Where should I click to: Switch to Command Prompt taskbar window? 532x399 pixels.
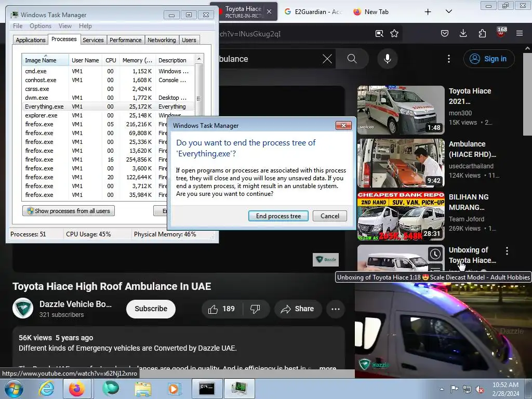pos(207,389)
